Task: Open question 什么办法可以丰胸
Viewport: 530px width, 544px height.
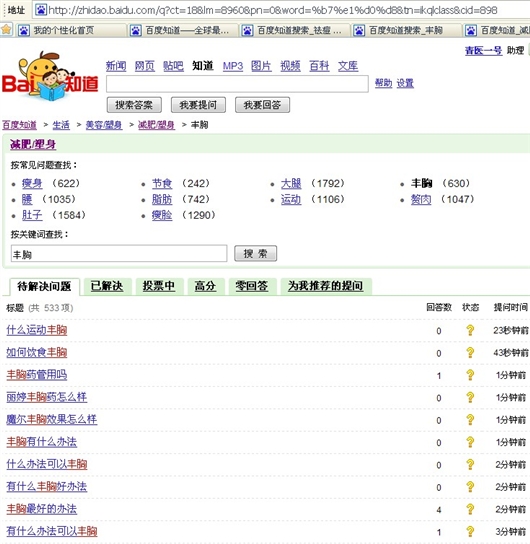Action: pos(46,464)
